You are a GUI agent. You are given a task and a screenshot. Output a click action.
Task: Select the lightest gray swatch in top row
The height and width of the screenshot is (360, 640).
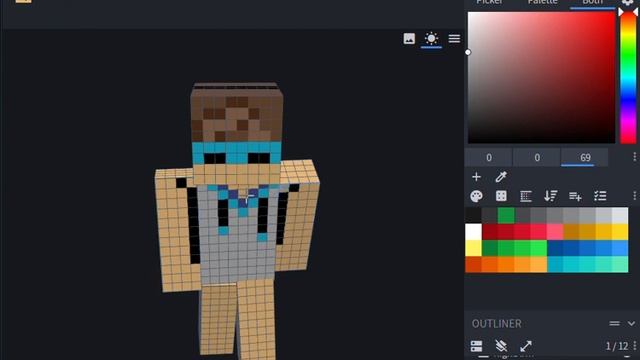click(620, 216)
